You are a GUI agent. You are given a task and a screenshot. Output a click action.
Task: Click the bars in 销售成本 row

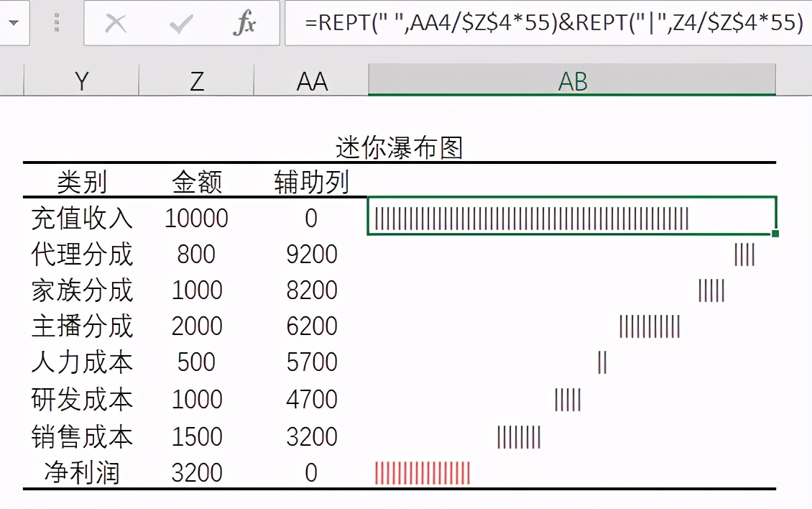click(519, 437)
